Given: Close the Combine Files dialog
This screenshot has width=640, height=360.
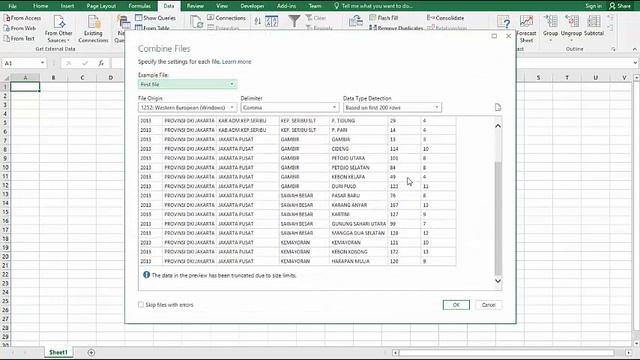Looking at the screenshot, I should [x=509, y=36].
